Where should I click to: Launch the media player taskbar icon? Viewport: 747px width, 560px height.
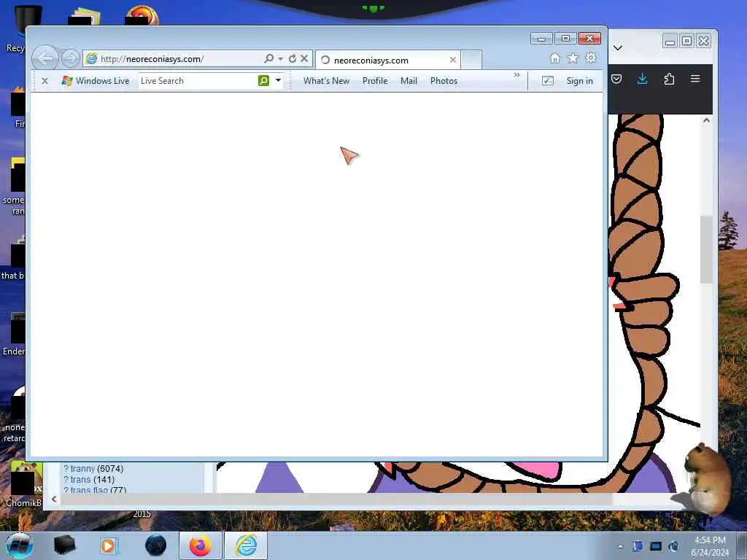point(109,545)
